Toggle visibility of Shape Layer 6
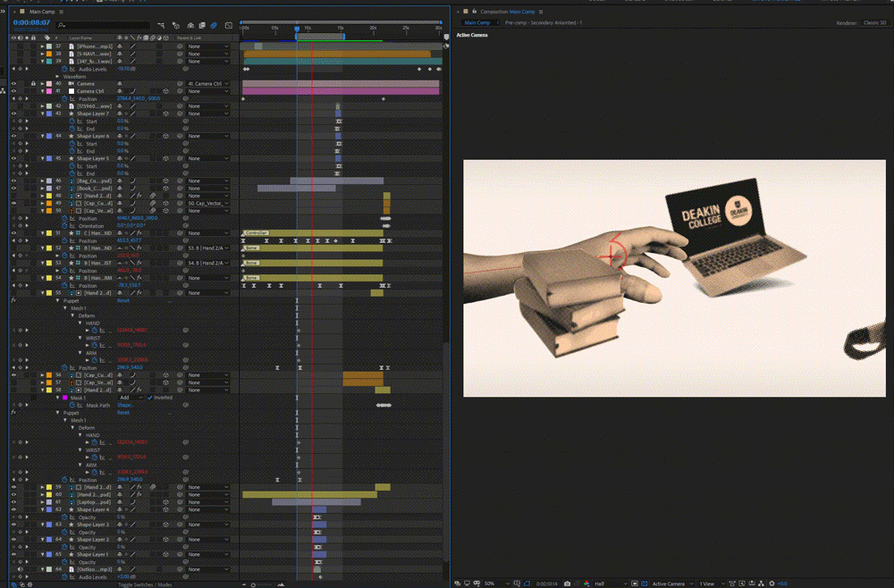 [x=13, y=136]
